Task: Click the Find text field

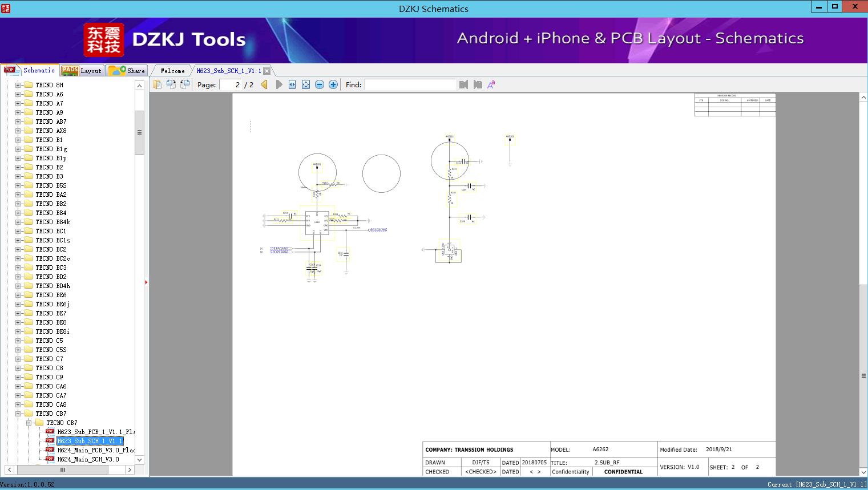Action: click(410, 84)
